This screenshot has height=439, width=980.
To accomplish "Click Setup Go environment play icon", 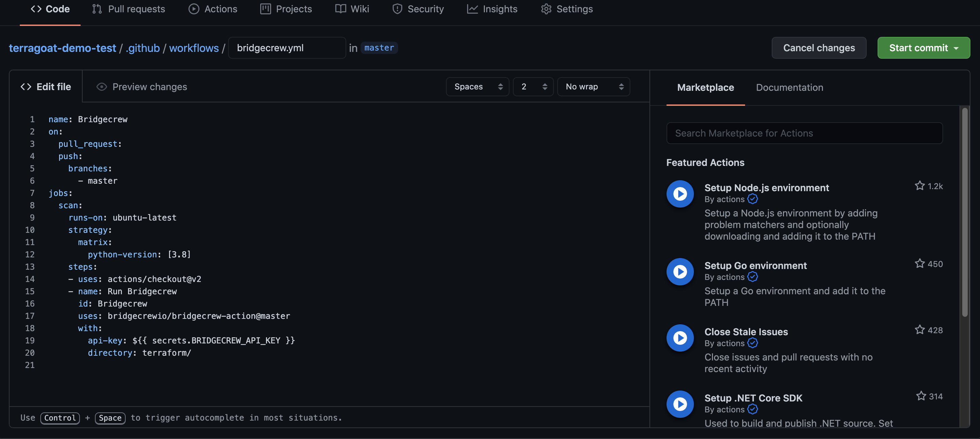I will pos(680,272).
